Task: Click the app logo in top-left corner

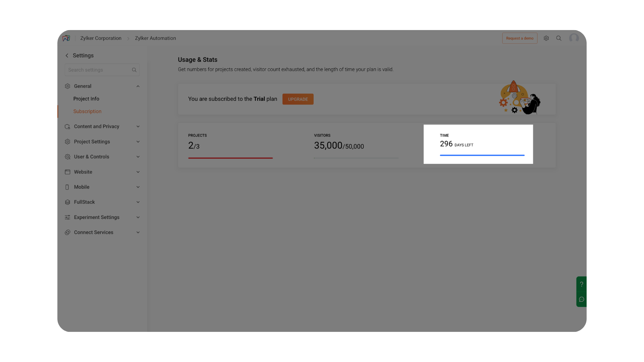Action: pos(66,38)
